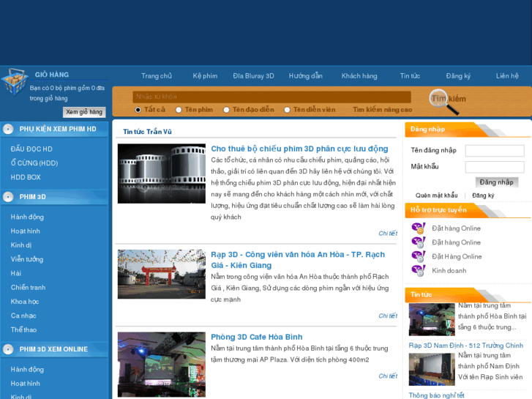Click Nam Định cinema thumbnail in sidebar
532x399 pixels.
coord(432,370)
